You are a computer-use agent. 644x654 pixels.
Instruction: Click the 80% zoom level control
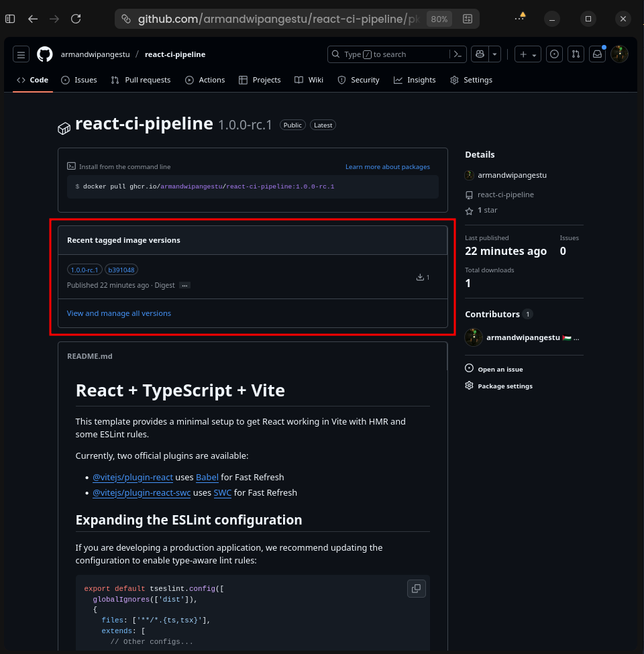439,19
